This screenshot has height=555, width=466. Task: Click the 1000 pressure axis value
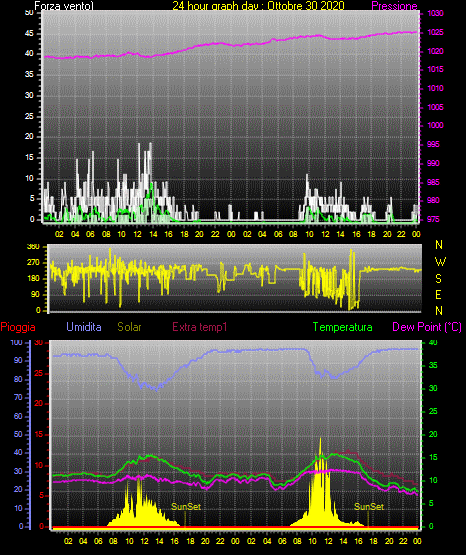click(435, 125)
